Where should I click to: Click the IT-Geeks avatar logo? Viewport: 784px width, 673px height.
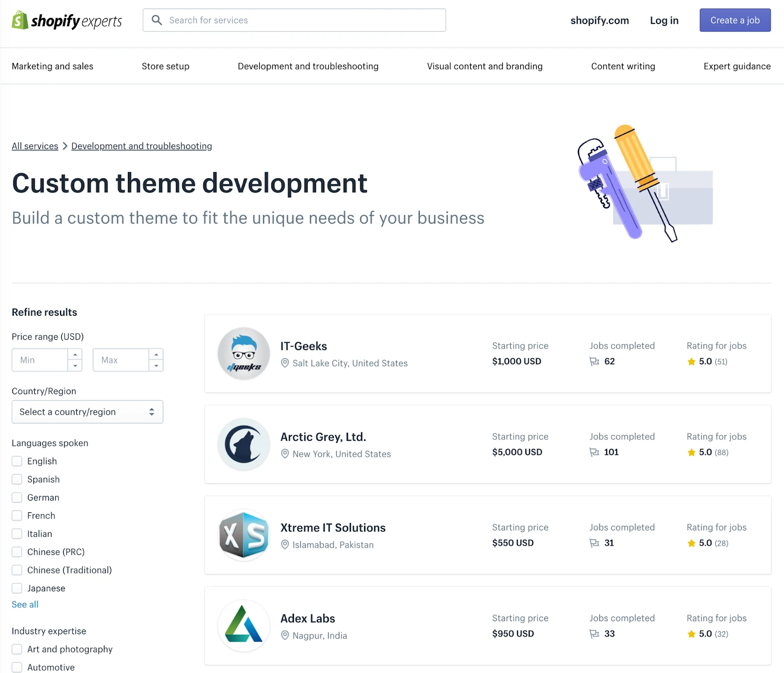pyautogui.click(x=244, y=353)
